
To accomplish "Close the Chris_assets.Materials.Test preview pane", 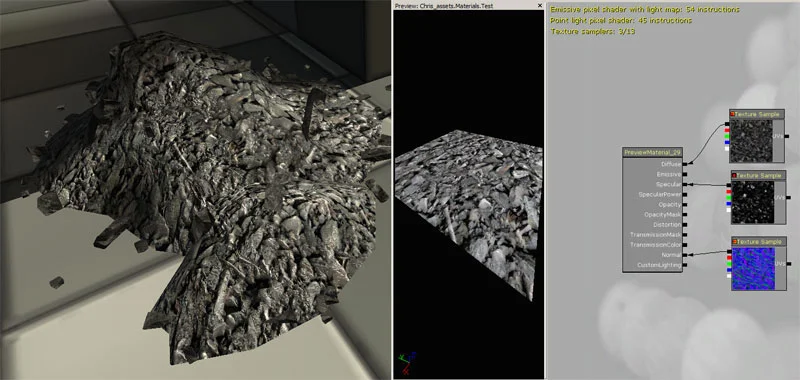I will tap(540, 6).
